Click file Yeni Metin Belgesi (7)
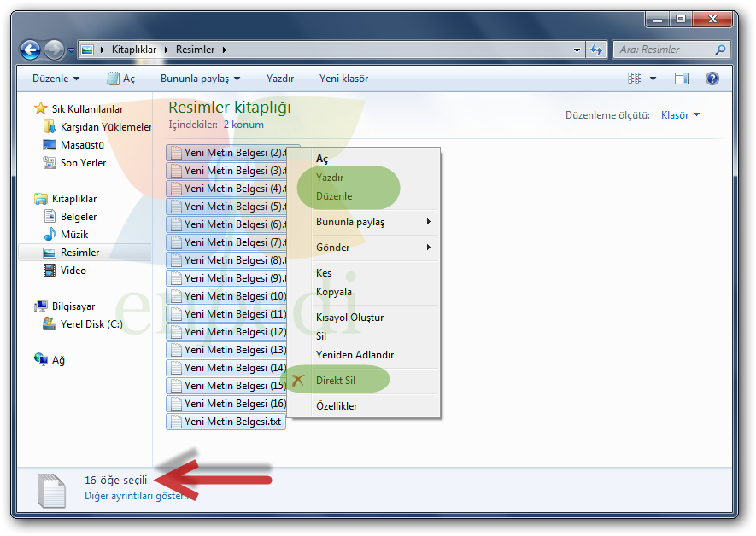The image size is (756, 536). tap(226, 242)
